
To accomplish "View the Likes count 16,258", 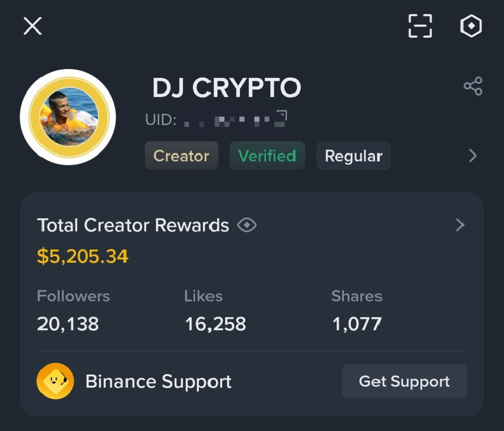I will click(215, 324).
